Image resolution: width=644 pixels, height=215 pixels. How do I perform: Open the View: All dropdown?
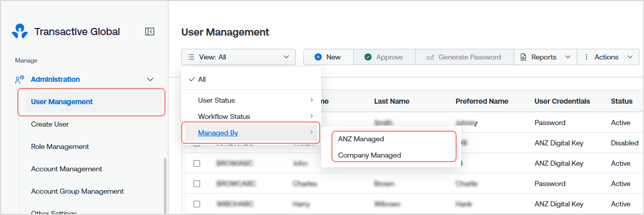pyautogui.click(x=238, y=57)
